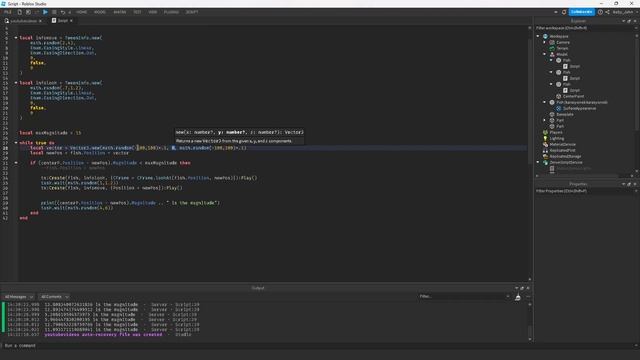Open the PLUGINS ribbon tab
The image size is (640, 360).
pyautogui.click(x=171, y=12)
